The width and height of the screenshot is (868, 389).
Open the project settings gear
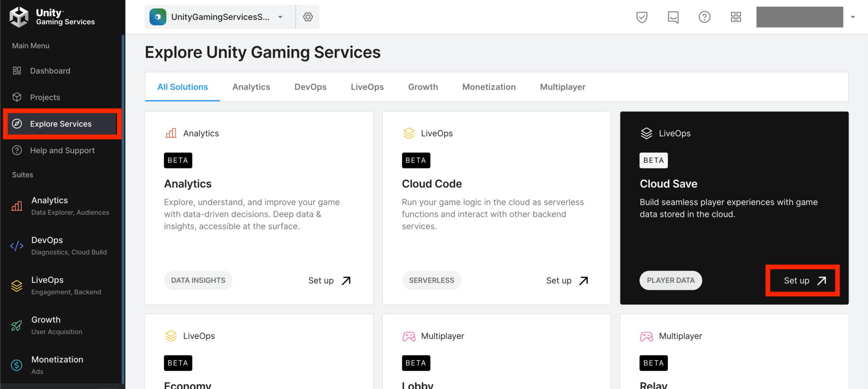[x=308, y=17]
